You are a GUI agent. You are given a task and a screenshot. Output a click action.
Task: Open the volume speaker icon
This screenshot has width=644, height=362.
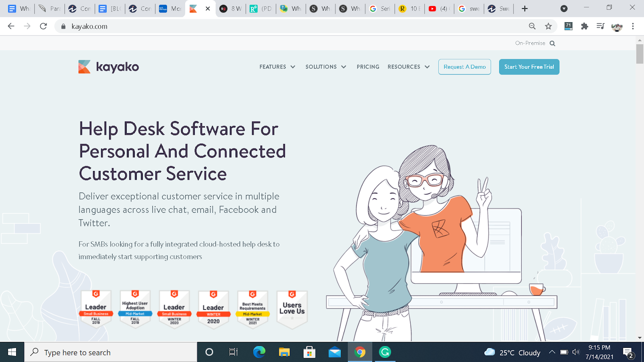point(576,352)
